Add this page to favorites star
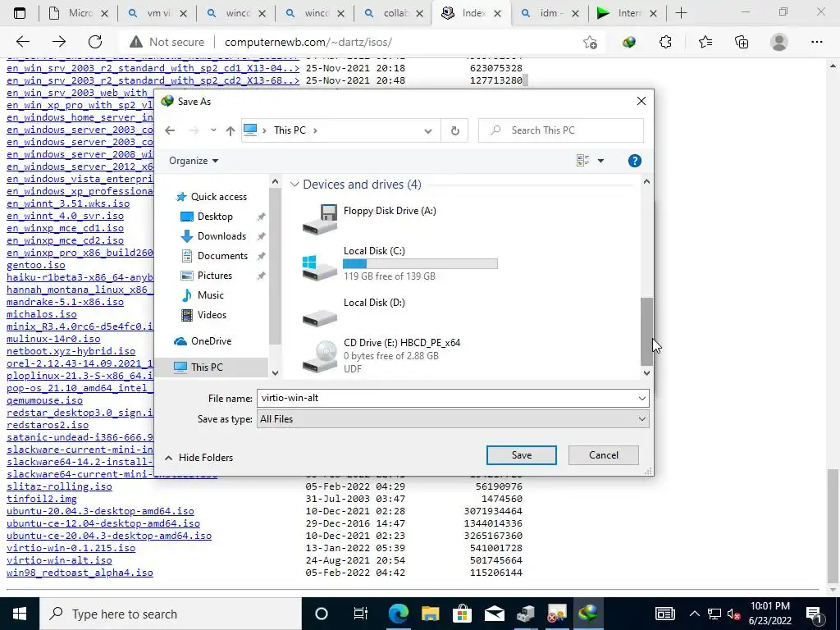840x630 pixels. [x=590, y=42]
